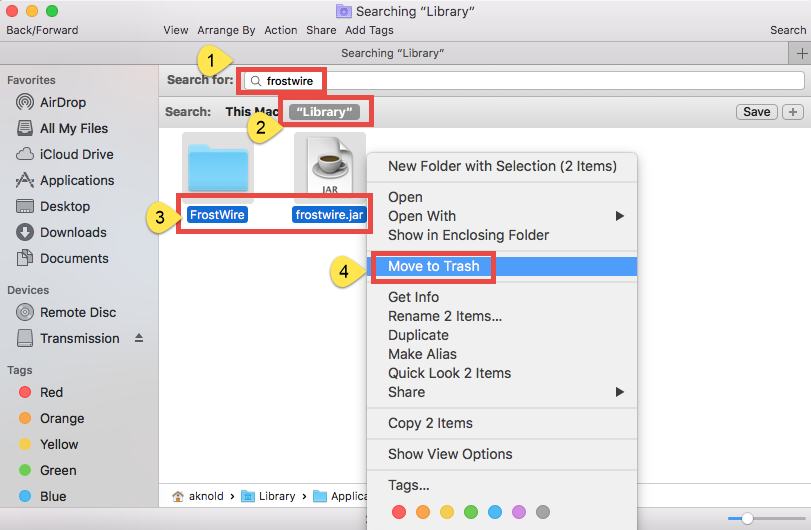
Task: Click the Save search button
Action: 757,112
